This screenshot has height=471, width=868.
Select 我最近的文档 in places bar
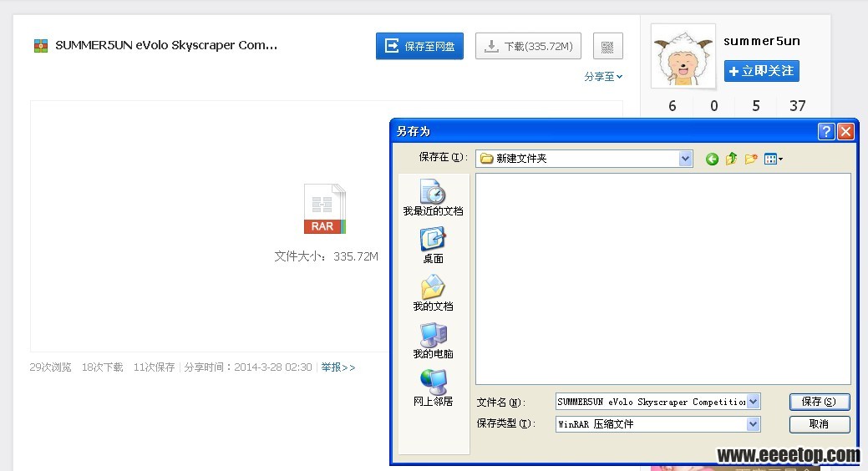click(433, 198)
